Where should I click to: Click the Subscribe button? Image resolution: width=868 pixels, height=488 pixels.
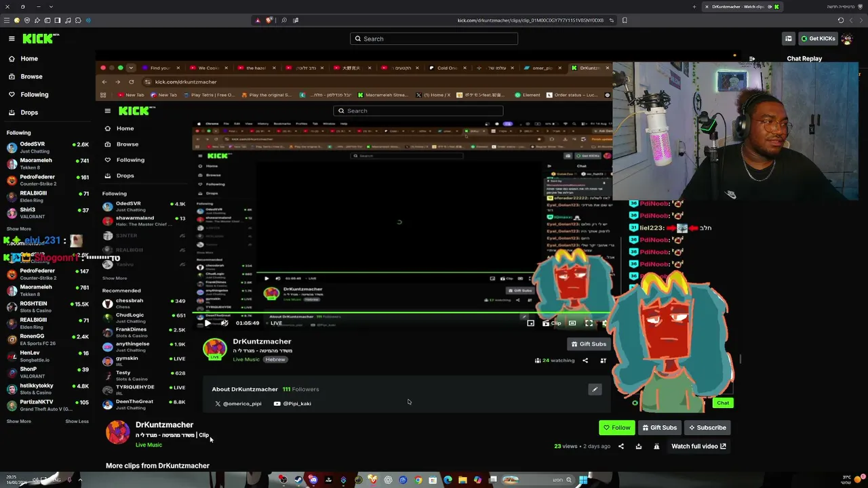[707, 428]
